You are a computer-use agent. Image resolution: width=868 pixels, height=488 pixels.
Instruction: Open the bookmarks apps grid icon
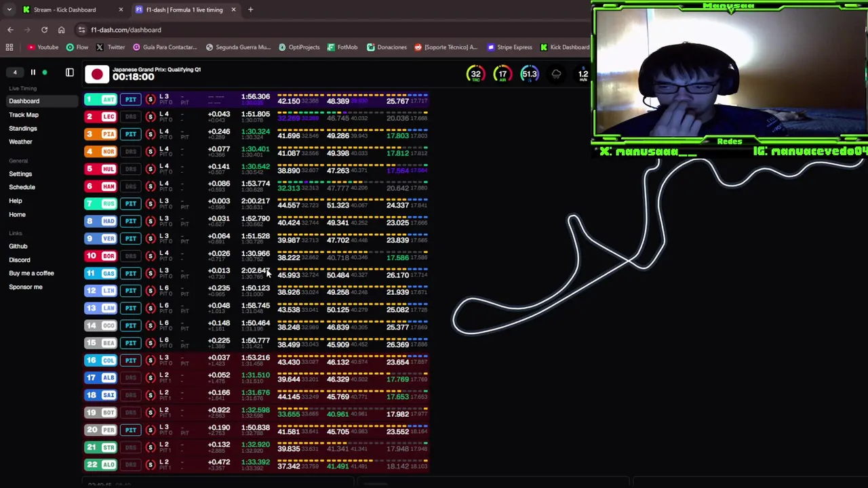[x=9, y=47]
